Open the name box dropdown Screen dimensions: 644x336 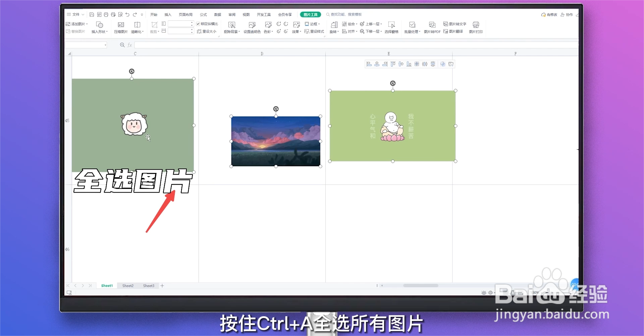105,45
